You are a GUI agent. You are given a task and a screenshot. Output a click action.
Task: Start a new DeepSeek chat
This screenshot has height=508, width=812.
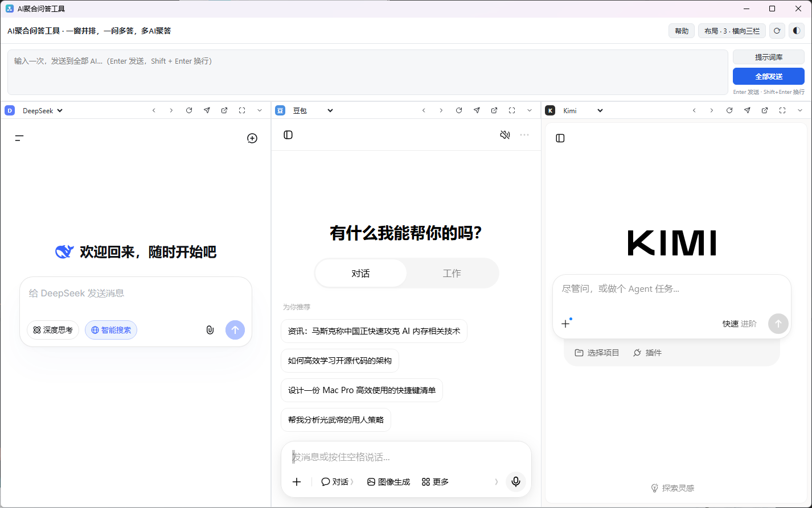pyautogui.click(x=252, y=138)
